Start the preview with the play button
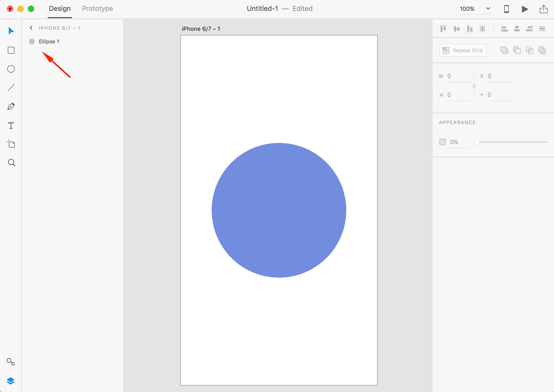This screenshot has height=392, width=554. tap(524, 9)
